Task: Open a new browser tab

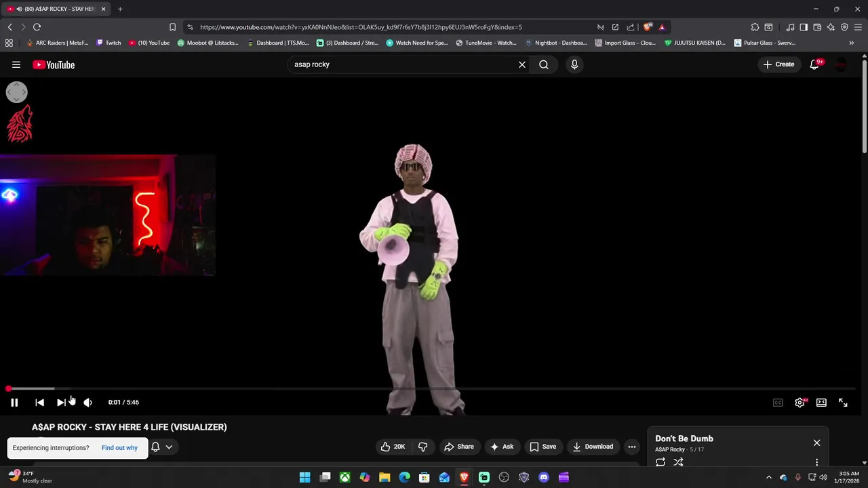Action: coord(120,9)
